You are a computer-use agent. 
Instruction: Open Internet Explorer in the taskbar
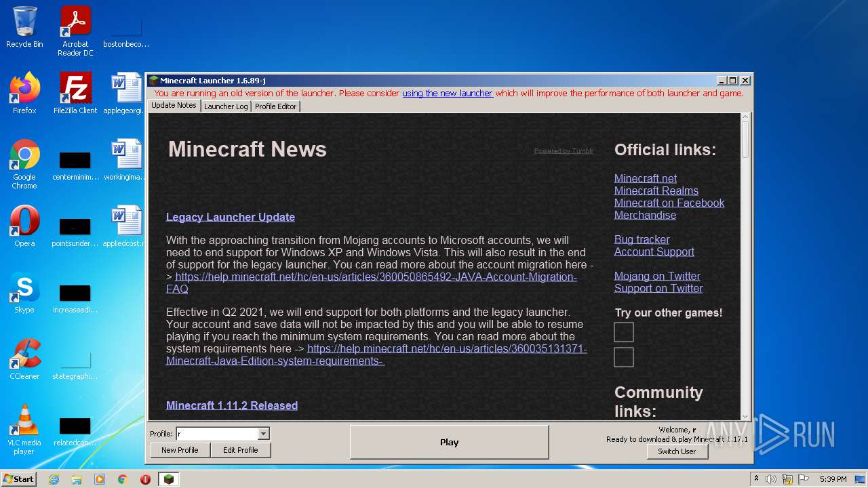(x=54, y=479)
